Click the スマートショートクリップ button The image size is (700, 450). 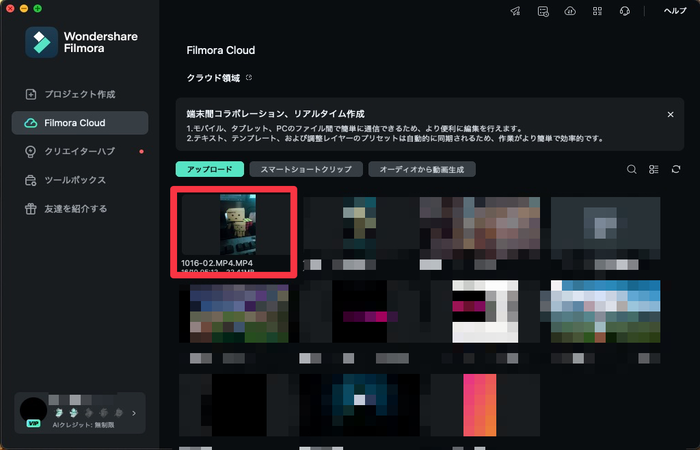[x=305, y=170]
